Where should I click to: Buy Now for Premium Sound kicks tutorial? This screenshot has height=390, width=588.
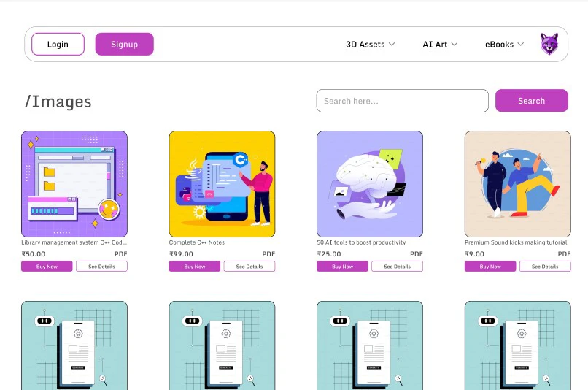click(x=490, y=266)
